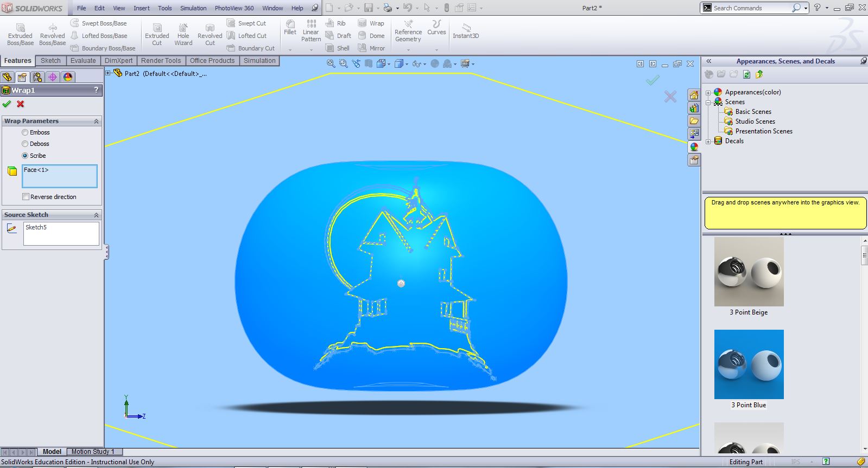Screen dimensions: 868x468
Task: Cancel Wrap1 with the red X
Action: (x=21, y=104)
